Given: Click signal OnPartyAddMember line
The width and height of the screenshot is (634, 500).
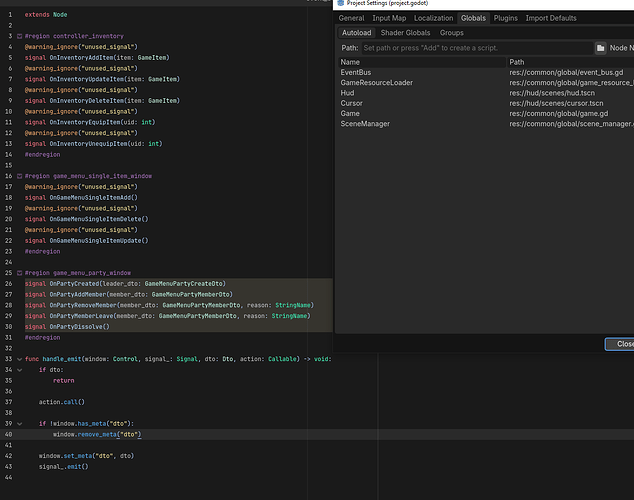Looking at the screenshot, I should coord(129,295).
